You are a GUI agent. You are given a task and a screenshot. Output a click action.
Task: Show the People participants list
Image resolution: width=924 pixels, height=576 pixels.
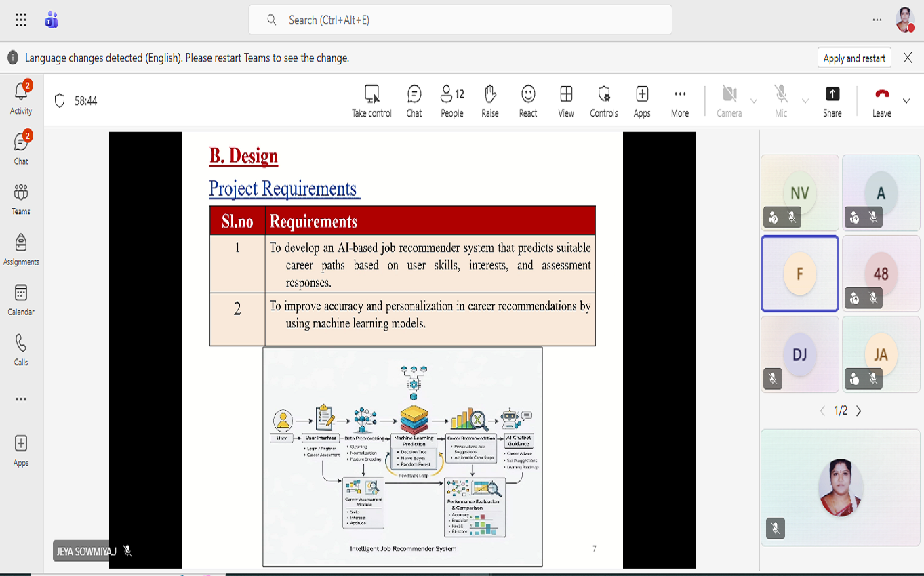(x=452, y=101)
